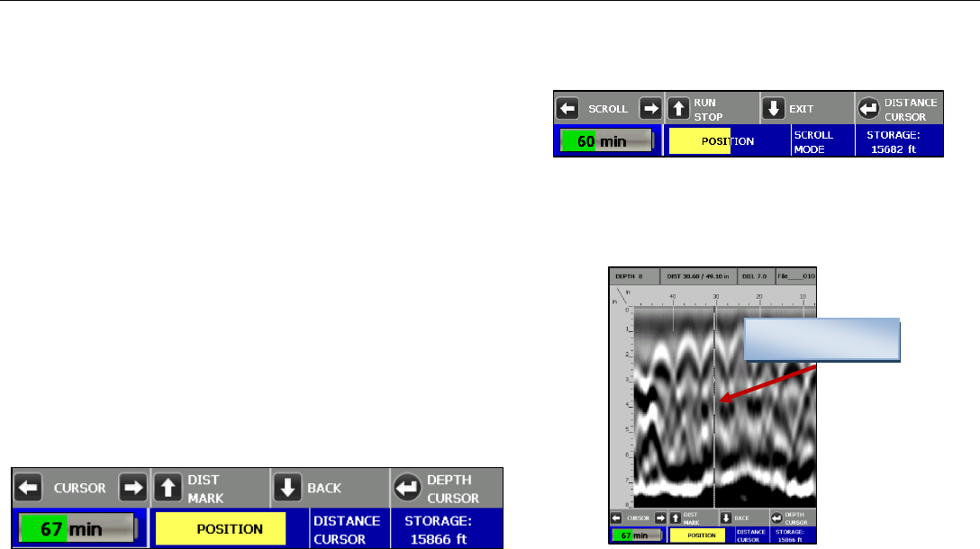The image size is (980, 549).
Task: Click the radar scan image hyperbola area
Action: coord(725,407)
